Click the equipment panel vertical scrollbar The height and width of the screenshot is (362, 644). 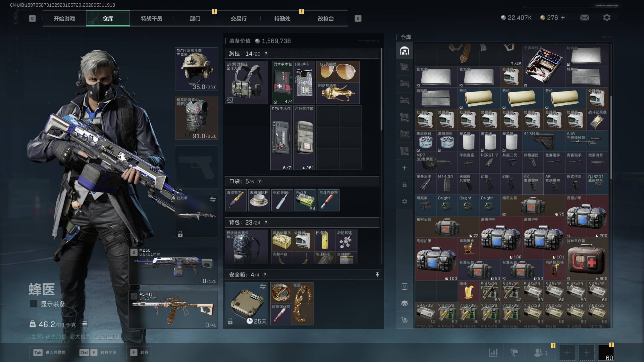click(x=381, y=89)
